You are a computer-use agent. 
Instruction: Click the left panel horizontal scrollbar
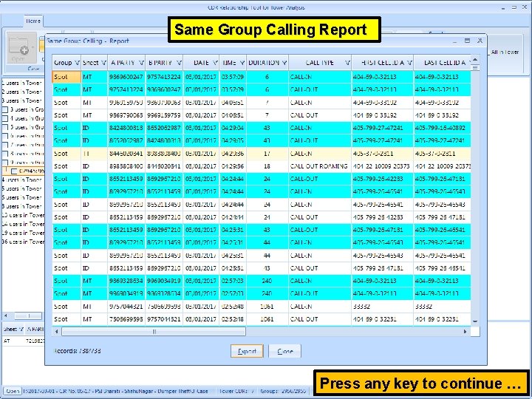pyautogui.click(x=29, y=316)
